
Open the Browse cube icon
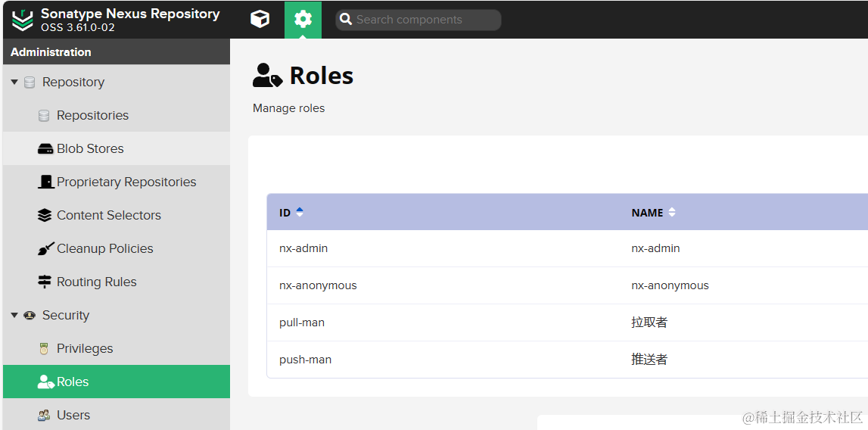260,20
